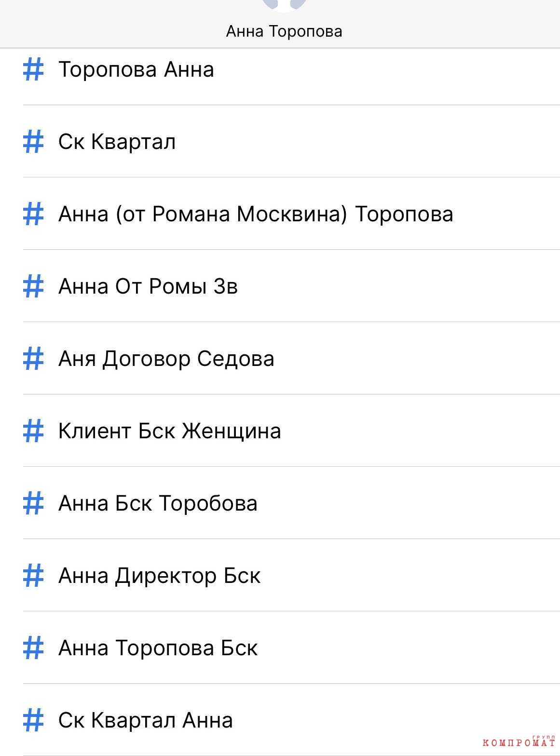Click the Анна Торопова header title
Screen dimensions: 560x756
284,31
